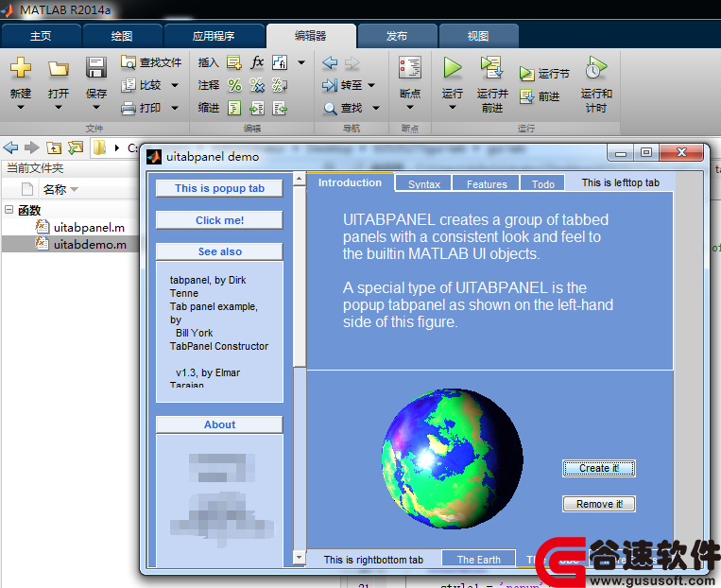
Task: Click the 'Click me!' popup tab button
Action: (x=220, y=220)
